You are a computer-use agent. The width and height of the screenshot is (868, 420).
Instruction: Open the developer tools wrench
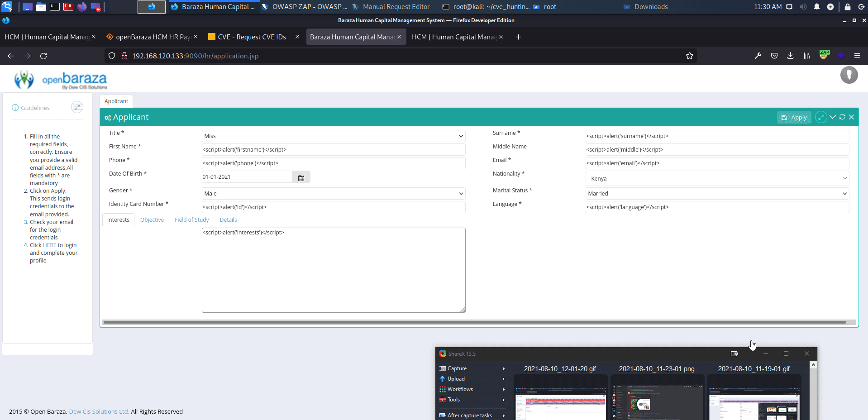[758, 56]
